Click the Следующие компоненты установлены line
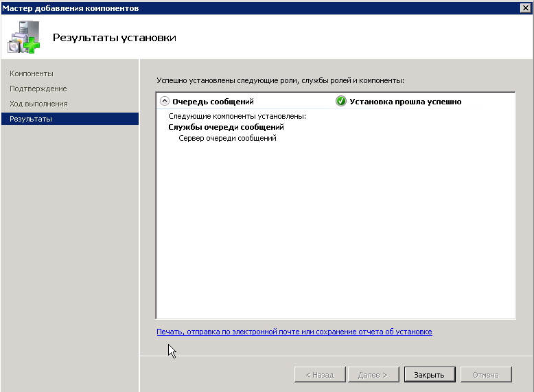The width and height of the screenshot is (534, 392). tap(237, 116)
